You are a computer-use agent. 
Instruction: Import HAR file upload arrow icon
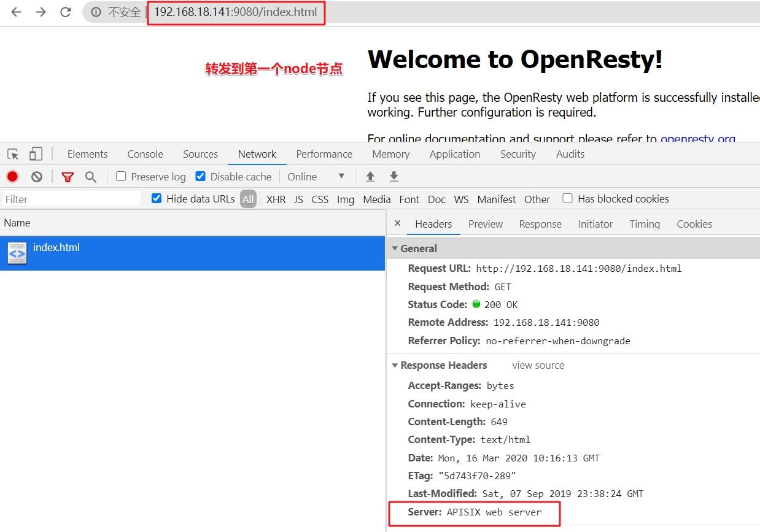point(370,177)
